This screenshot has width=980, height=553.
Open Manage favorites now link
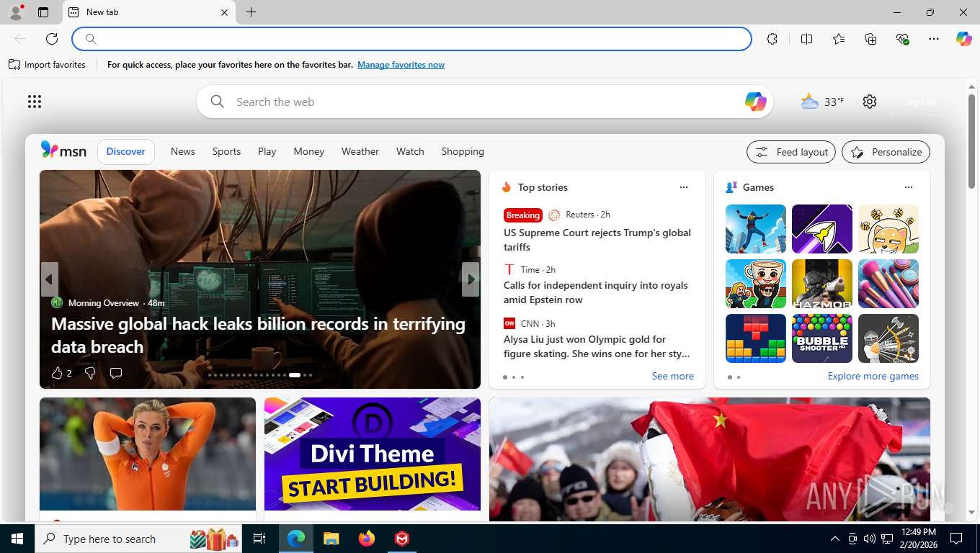click(x=401, y=65)
